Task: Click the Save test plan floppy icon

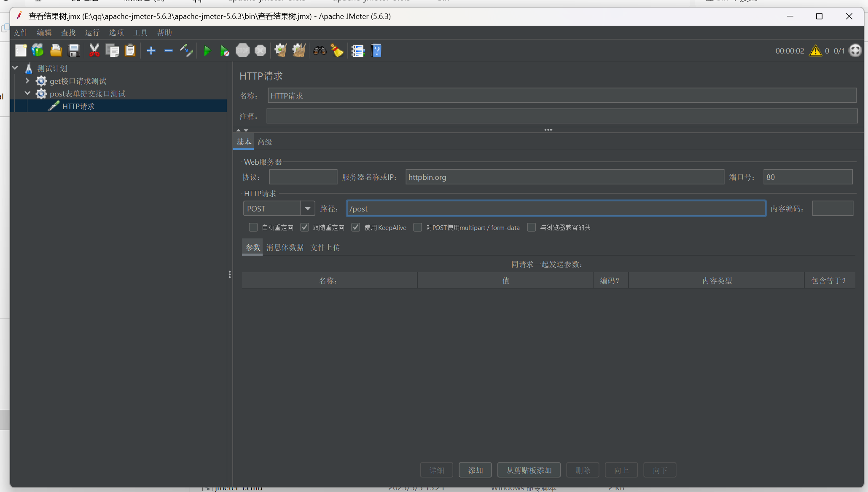Action: pyautogui.click(x=74, y=51)
